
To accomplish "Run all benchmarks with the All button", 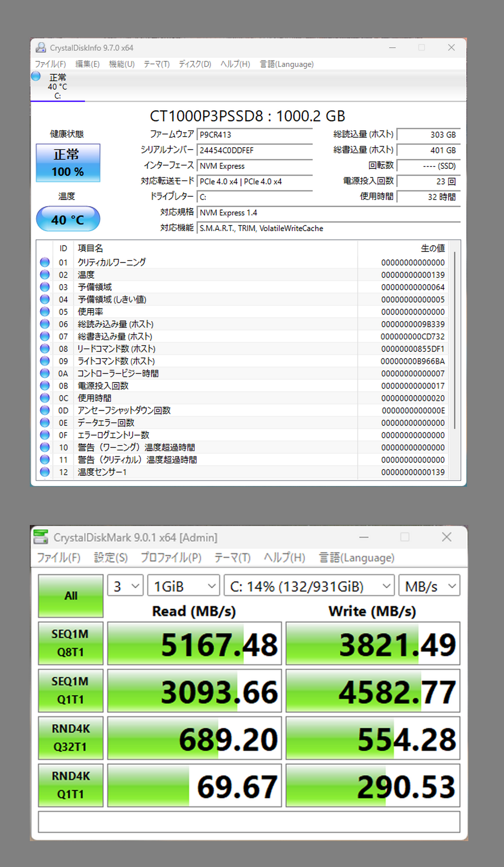I will coord(71,596).
